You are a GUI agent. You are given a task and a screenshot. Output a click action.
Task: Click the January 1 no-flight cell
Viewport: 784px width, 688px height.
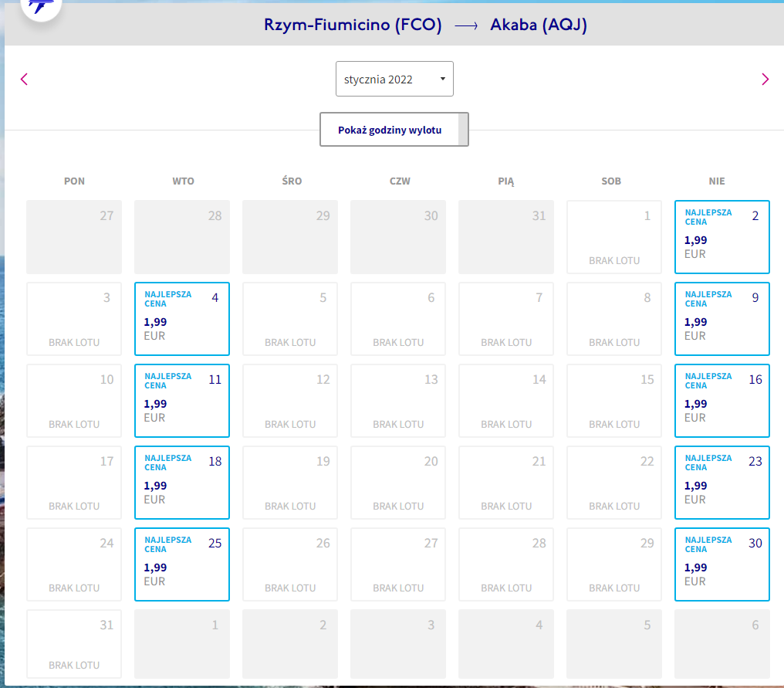[x=614, y=237]
